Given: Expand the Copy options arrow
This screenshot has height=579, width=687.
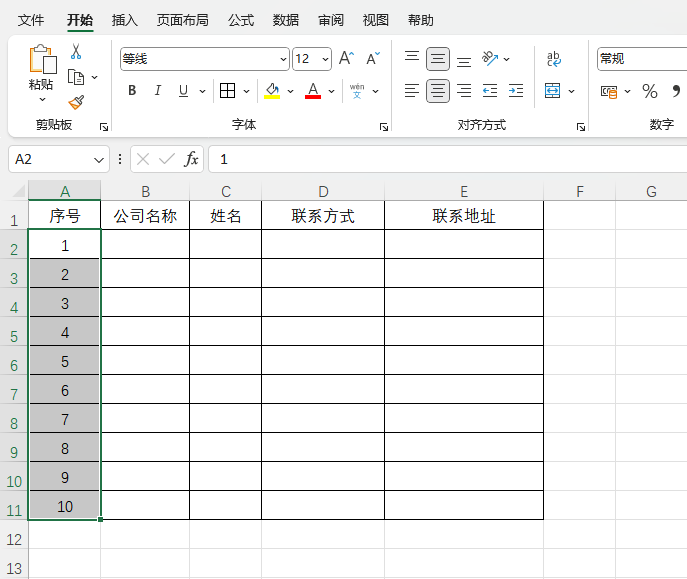Looking at the screenshot, I should click(94, 78).
